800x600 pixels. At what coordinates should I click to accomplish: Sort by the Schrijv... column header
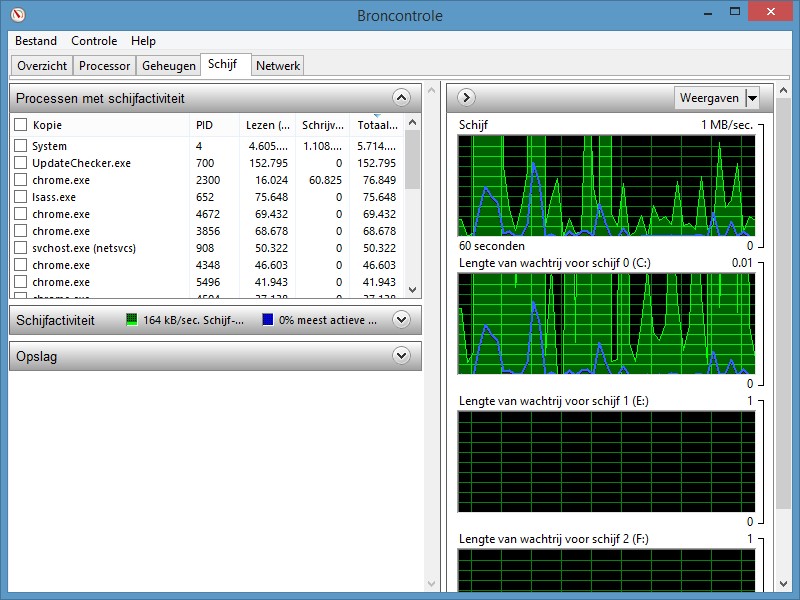click(322, 125)
